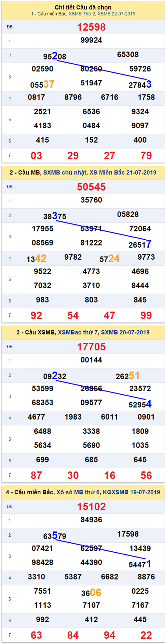
Task: Click prize-3 number 98428
Action: coord(43,562)
